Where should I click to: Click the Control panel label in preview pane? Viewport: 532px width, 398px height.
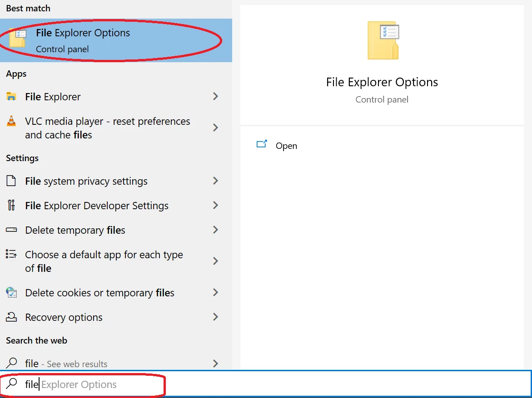point(382,100)
